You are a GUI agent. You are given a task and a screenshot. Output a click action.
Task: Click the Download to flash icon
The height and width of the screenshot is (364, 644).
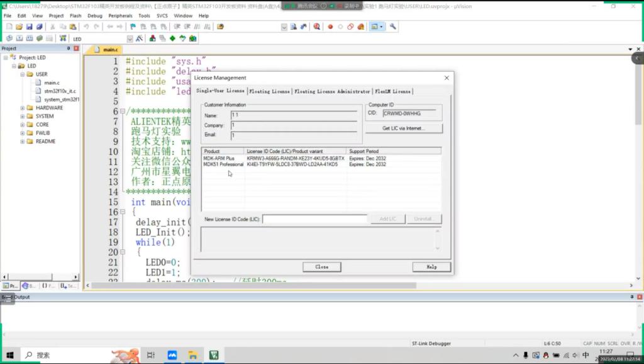tap(63, 38)
